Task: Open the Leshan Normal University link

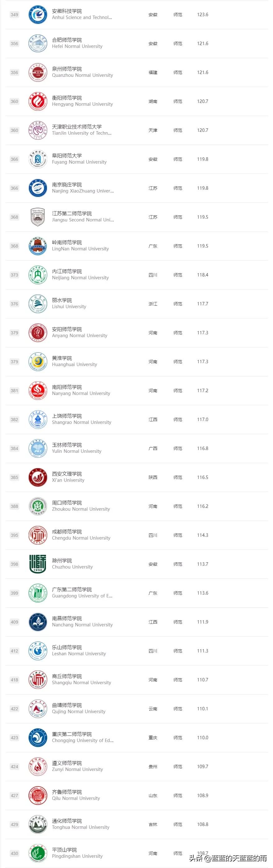Action: coord(79,654)
